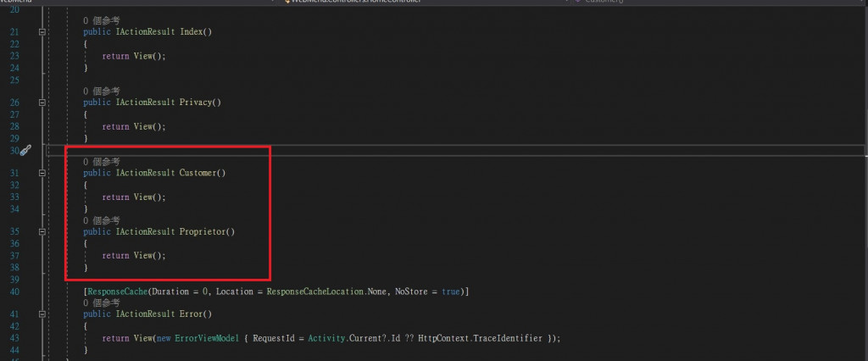The width and height of the screenshot is (868, 361).
Task: Collapse the Index() method outline at line 21
Action: coord(42,32)
